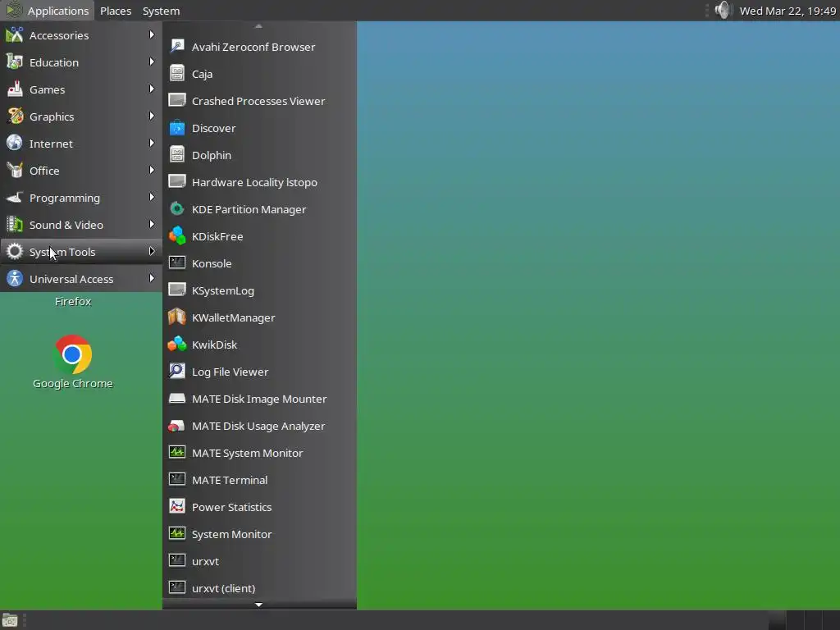Click the date and time clock

coord(787,11)
